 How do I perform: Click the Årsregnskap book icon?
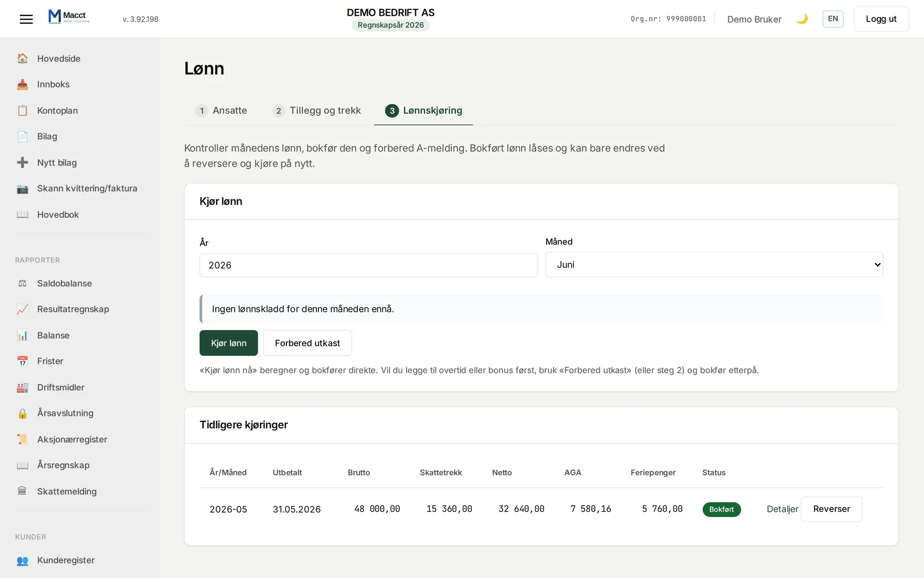tap(23, 465)
